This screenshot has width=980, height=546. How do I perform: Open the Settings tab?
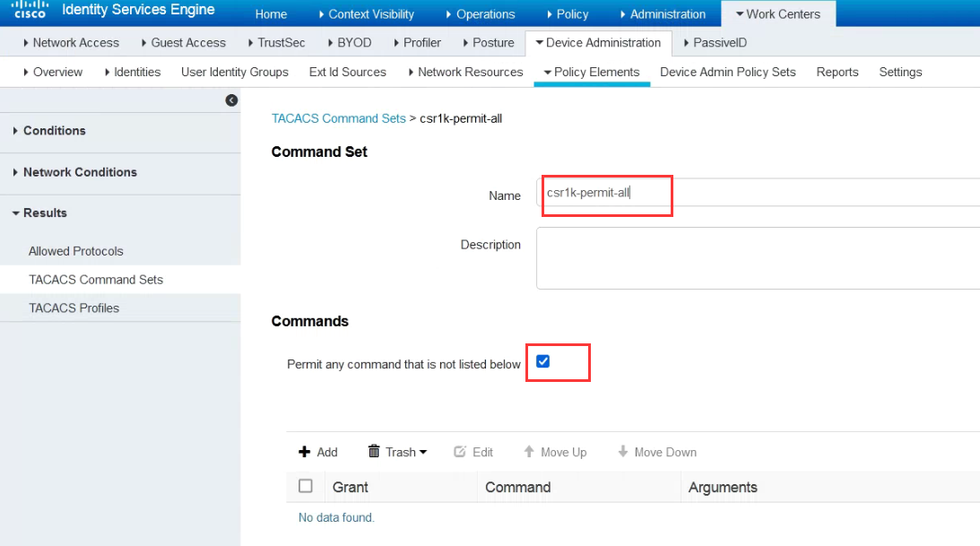click(900, 72)
